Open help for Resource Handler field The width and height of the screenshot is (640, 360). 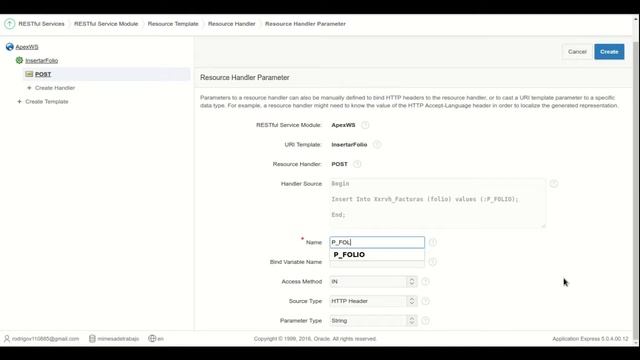tap(358, 164)
